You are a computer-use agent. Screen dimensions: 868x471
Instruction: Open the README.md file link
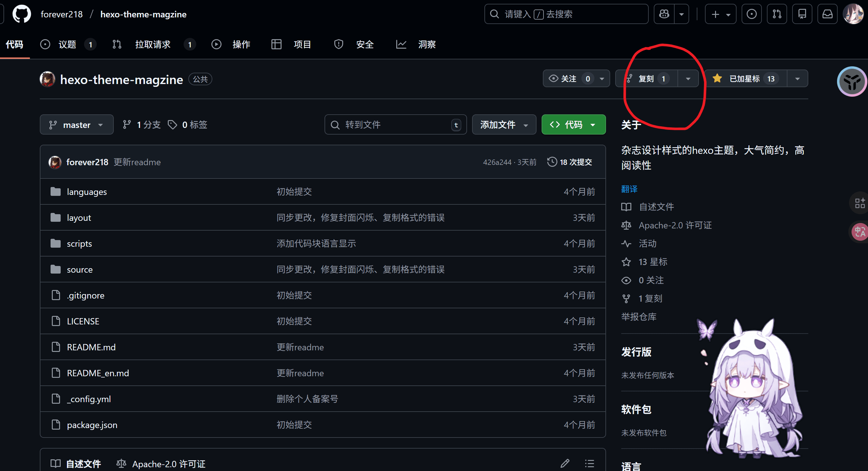(91, 347)
